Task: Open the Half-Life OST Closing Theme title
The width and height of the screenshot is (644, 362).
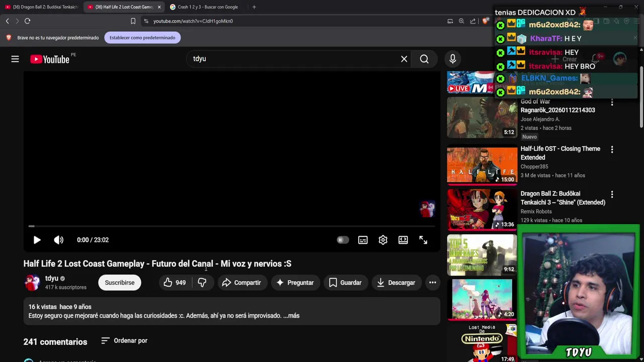Action: tap(560, 153)
